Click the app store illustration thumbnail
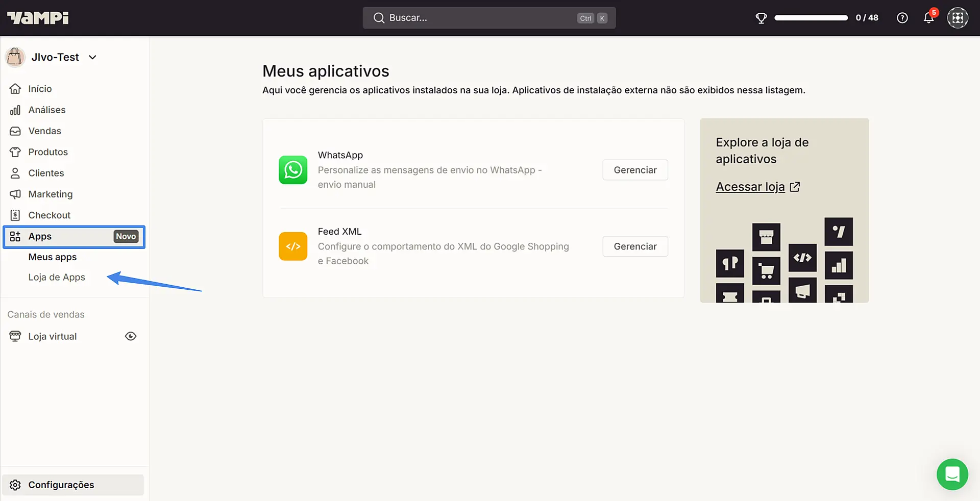This screenshot has width=980, height=501. 785,260
